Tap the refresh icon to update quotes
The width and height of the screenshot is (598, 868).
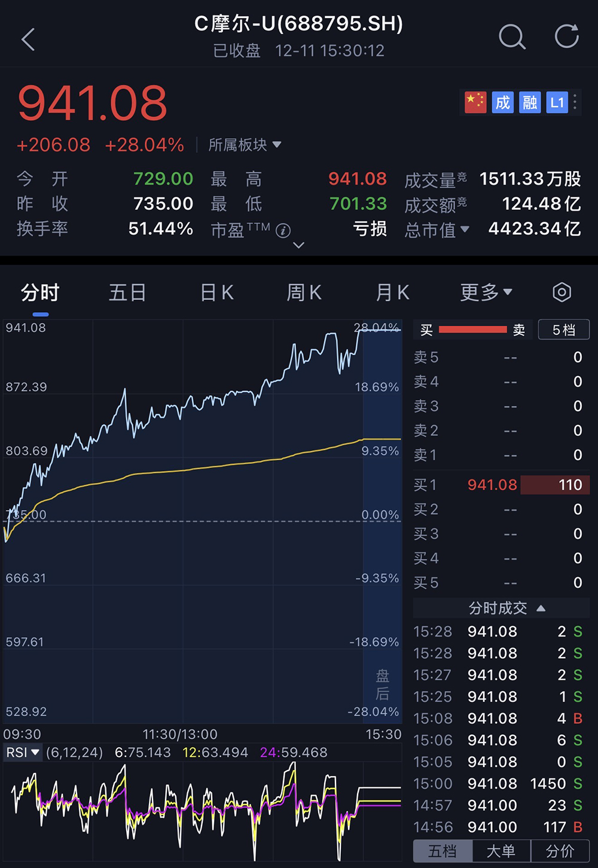pos(565,37)
